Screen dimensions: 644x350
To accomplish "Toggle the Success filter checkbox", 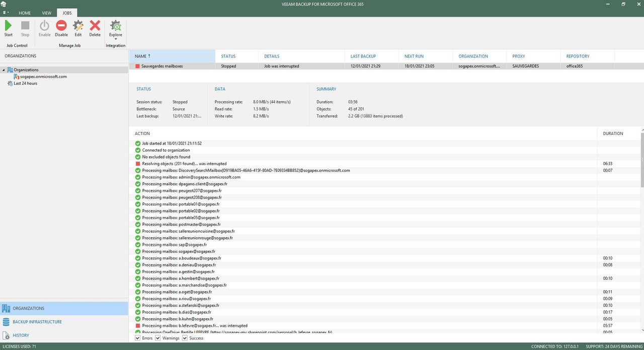I will coord(185,338).
